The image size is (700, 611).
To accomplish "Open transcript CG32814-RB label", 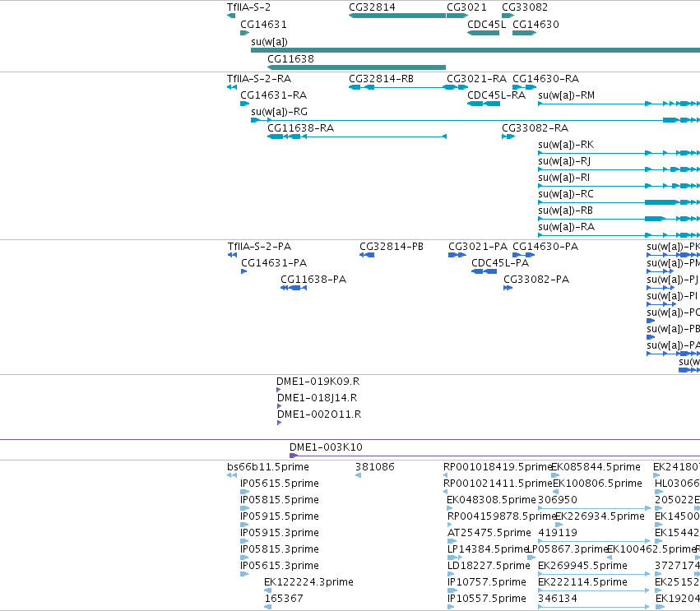I will 381,79.
